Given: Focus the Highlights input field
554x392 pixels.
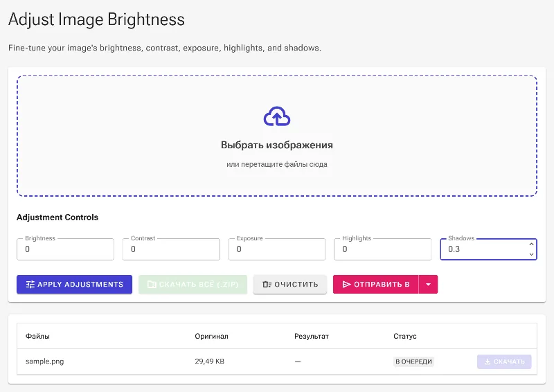Looking at the screenshot, I should click(x=383, y=249).
